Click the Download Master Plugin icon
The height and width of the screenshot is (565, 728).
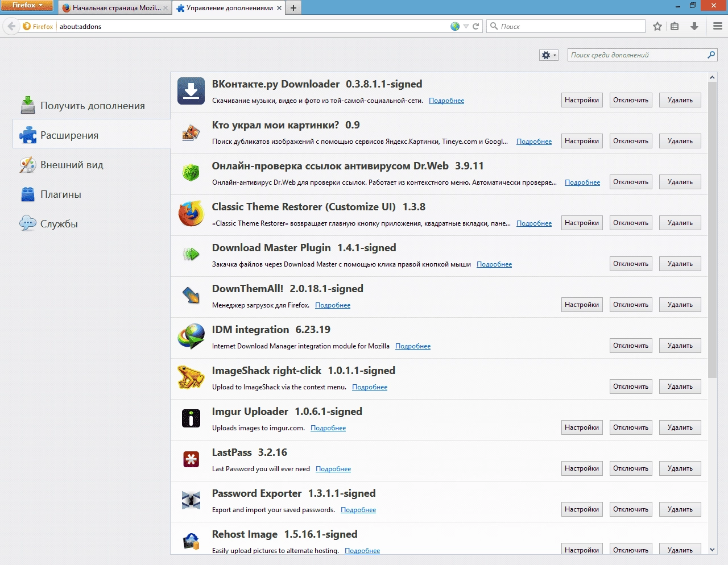(191, 255)
